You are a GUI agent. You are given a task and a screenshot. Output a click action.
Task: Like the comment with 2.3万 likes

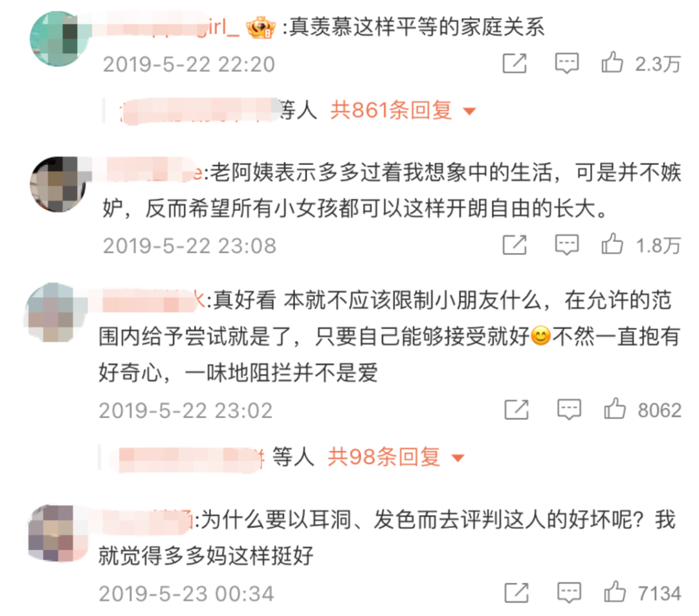pos(612,62)
